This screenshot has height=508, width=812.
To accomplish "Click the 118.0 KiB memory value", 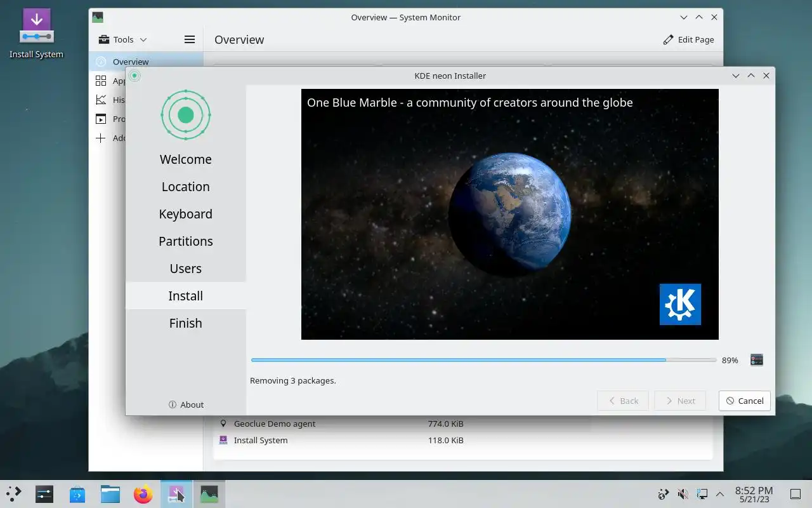I will point(445,440).
